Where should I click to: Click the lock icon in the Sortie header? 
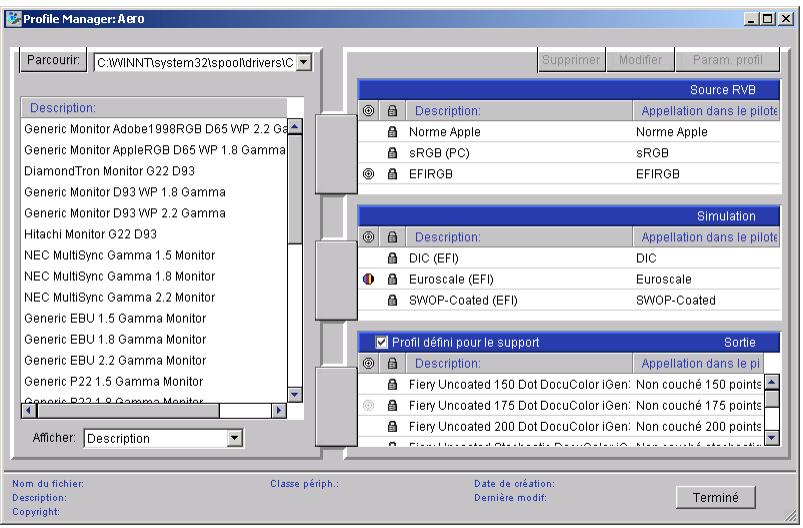(x=392, y=364)
